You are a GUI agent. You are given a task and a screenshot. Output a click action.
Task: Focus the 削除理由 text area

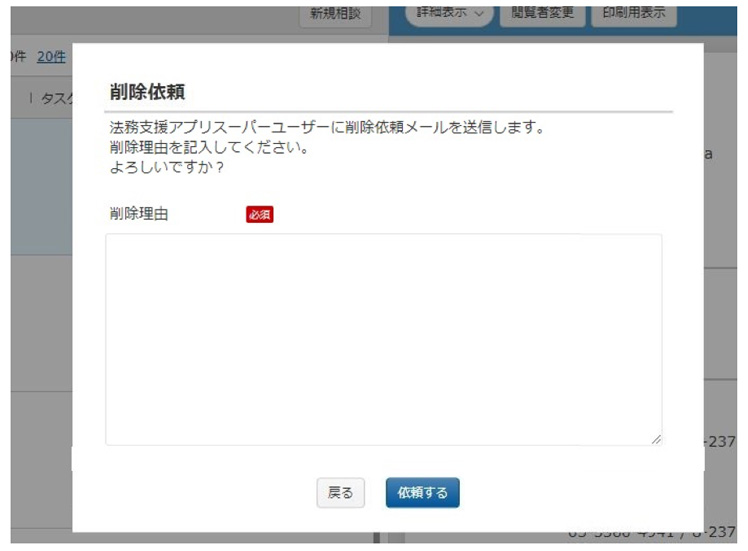point(383,339)
